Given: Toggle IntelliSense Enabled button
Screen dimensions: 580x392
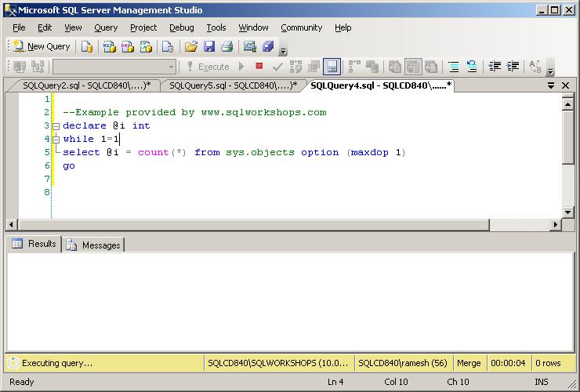Looking at the screenshot, I should pos(332,67).
